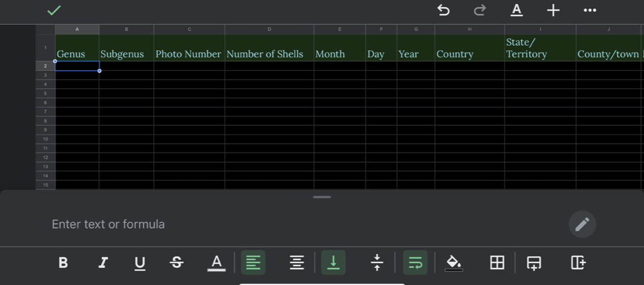Screen dimensions: 644x285
Task: Select left horizontal alignment
Action: coord(253,262)
